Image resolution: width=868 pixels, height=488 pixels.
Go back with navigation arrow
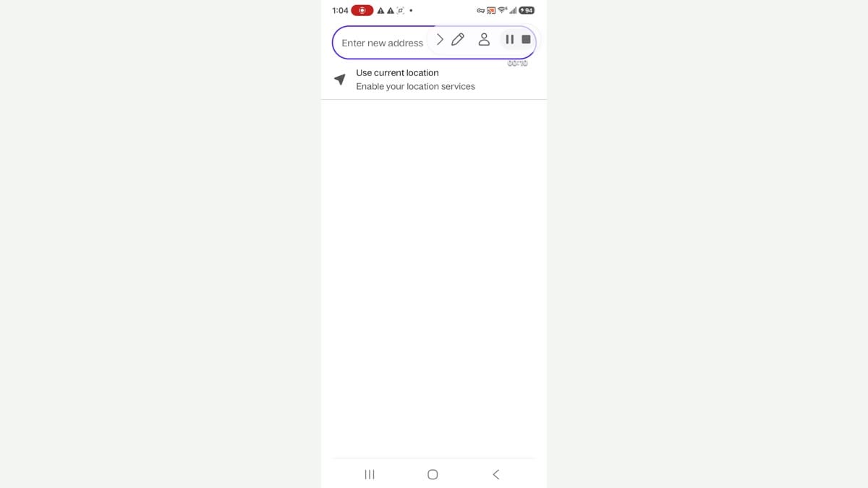(495, 474)
